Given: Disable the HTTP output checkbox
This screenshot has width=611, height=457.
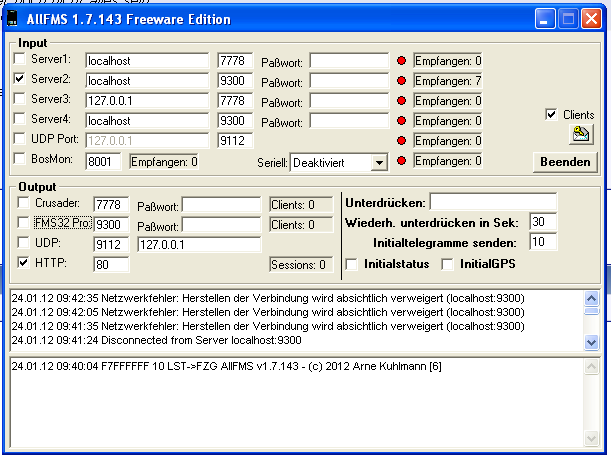Looking at the screenshot, I should point(23,264).
